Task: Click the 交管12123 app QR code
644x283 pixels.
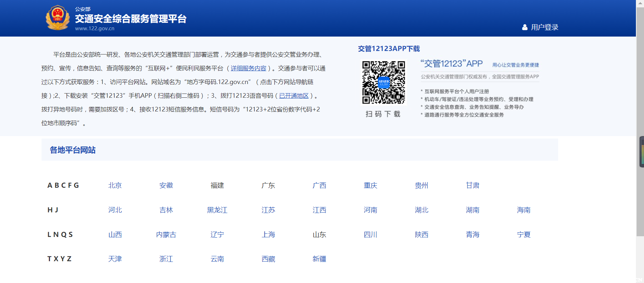Action: [x=384, y=83]
